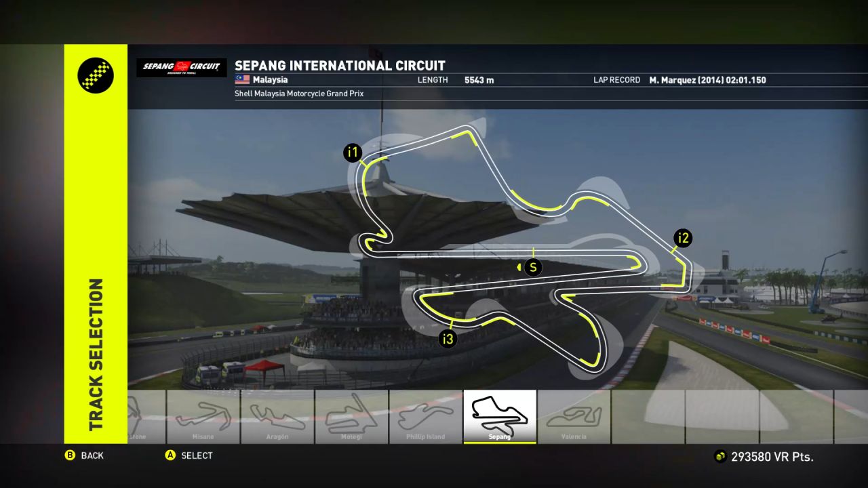This screenshot has height=488, width=868.
Task: Select the highlighted Sepang track thumbnail
Action: click(x=500, y=416)
